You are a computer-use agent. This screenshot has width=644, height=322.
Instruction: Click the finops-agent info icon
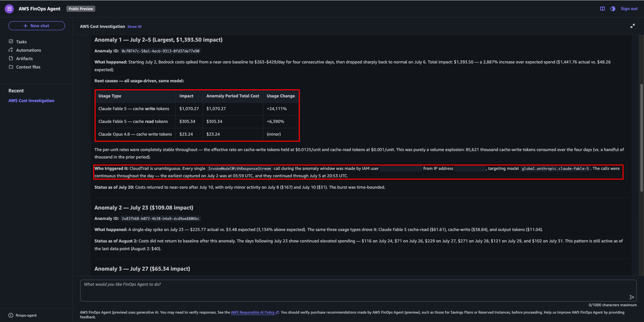click(x=11, y=315)
